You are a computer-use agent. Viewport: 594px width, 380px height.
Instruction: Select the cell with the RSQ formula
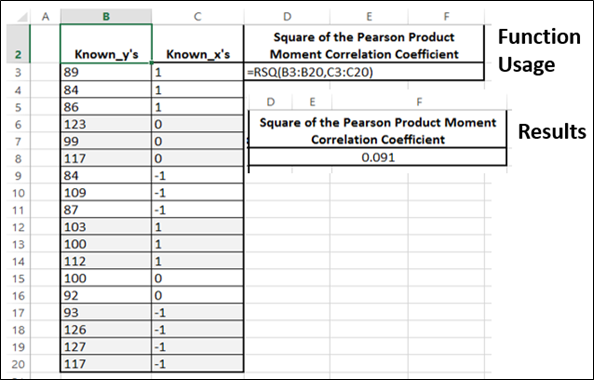click(x=364, y=72)
